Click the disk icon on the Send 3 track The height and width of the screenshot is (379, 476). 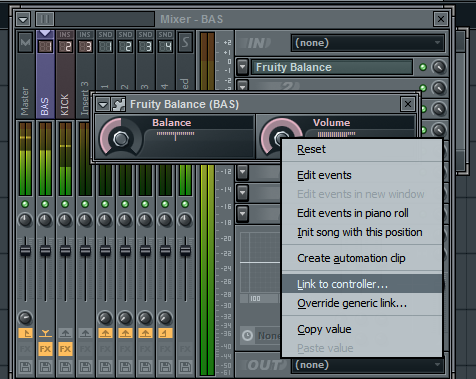pos(145,367)
